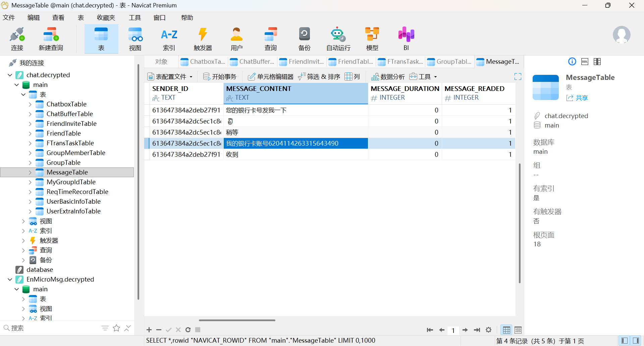This screenshot has width=644, height=346.
Task: Launch the BI tool icon
Action: click(406, 39)
